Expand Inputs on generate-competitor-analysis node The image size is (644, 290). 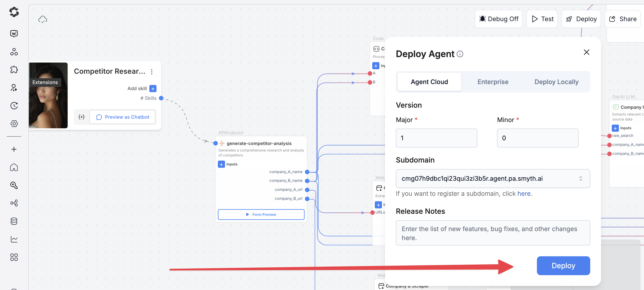coord(221,164)
